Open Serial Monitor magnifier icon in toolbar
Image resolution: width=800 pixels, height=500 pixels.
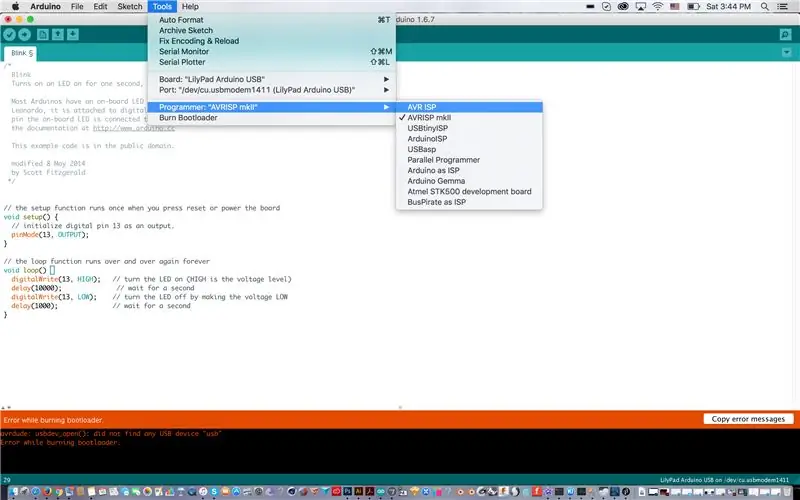(x=785, y=34)
